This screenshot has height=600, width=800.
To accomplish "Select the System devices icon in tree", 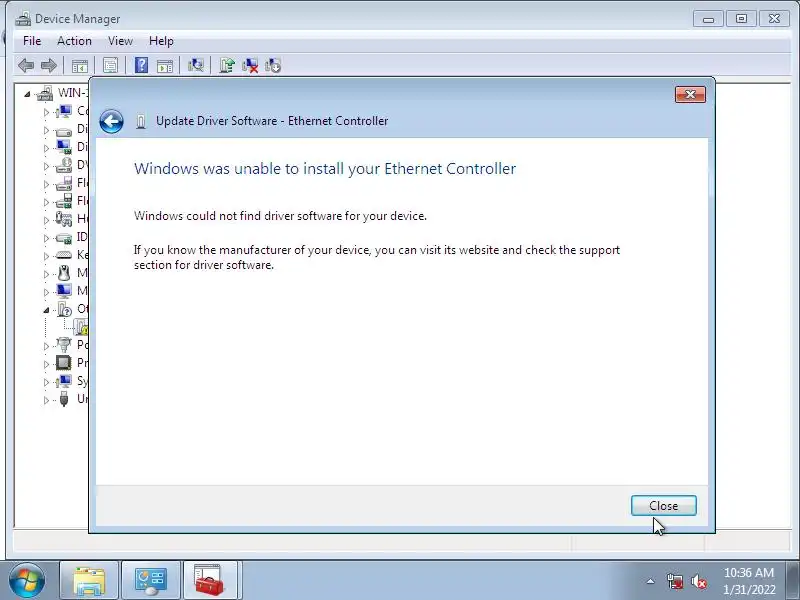I will coord(64,381).
